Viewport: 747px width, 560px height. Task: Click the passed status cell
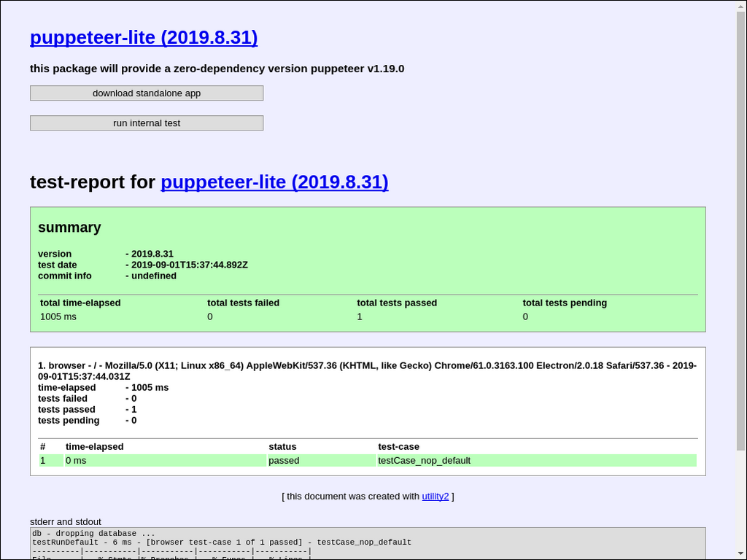pyautogui.click(x=321, y=461)
